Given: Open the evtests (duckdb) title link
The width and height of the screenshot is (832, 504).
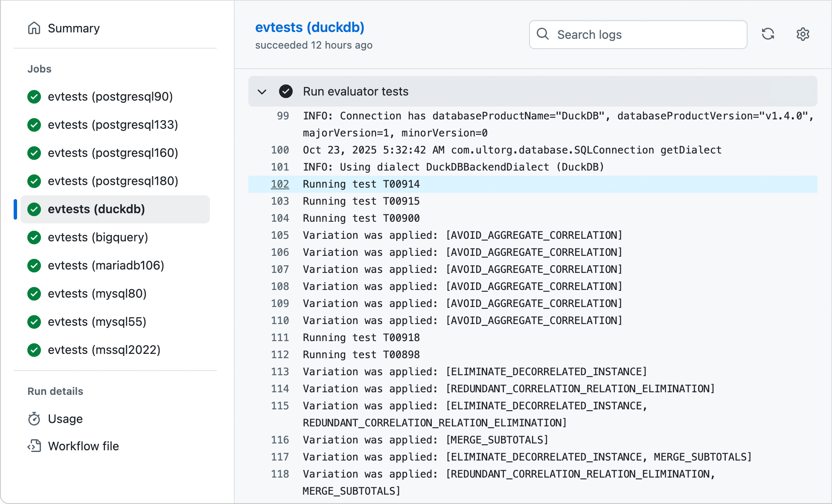Looking at the screenshot, I should point(310,27).
